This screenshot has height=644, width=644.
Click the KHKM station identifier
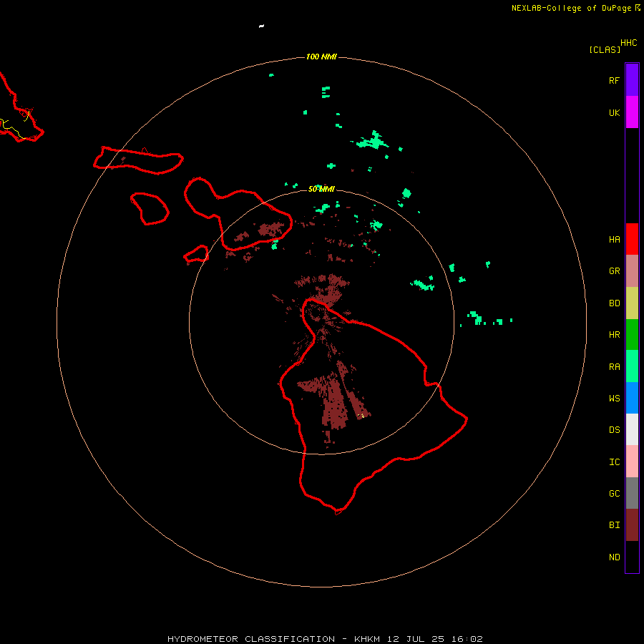(367, 639)
